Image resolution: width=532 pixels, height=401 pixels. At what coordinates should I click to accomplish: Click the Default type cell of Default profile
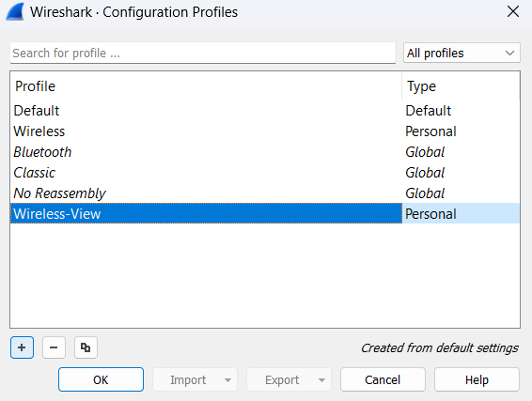point(461,111)
